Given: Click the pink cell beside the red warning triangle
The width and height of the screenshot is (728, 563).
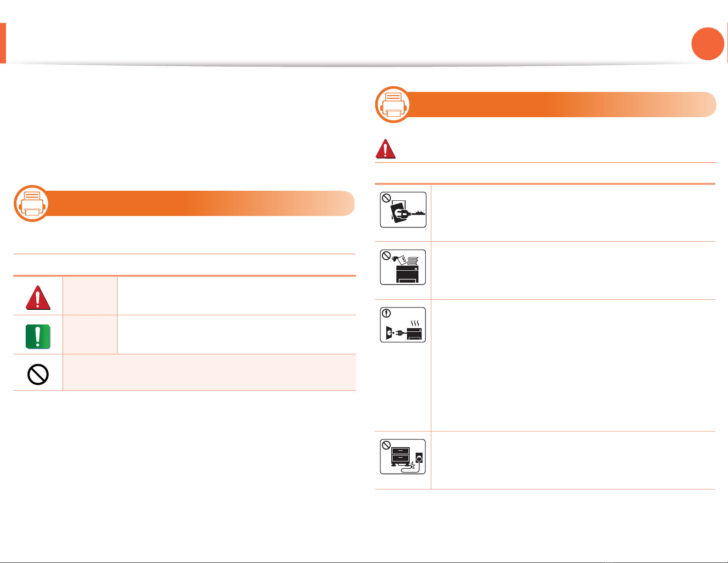Looking at the screenshot, I should click(90, 296).
